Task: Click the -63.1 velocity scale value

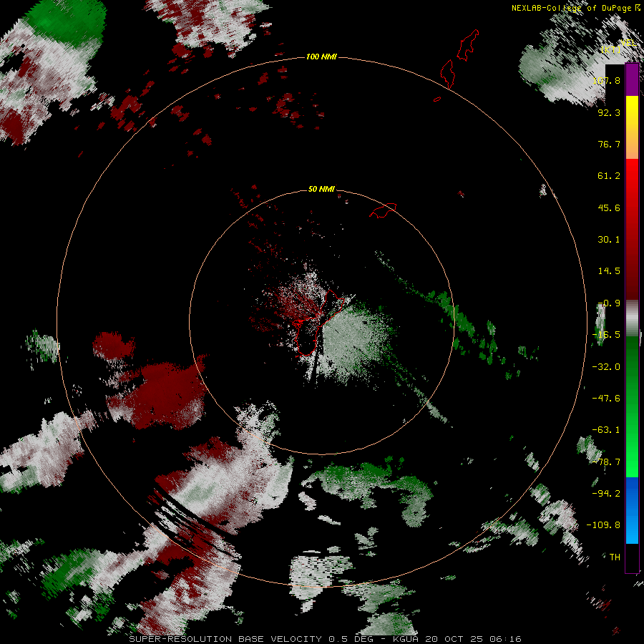Action: click(606, 430)
